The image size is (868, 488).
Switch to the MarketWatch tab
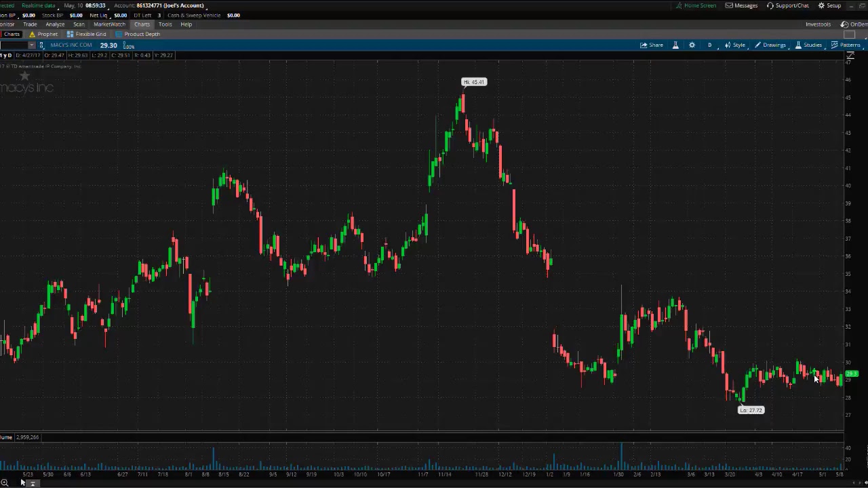(109, 24)
